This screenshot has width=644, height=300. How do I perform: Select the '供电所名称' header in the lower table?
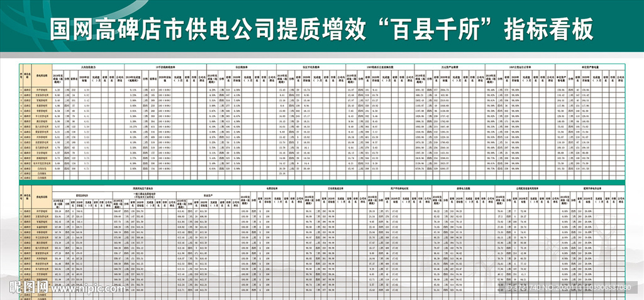(x=42, y=198)
